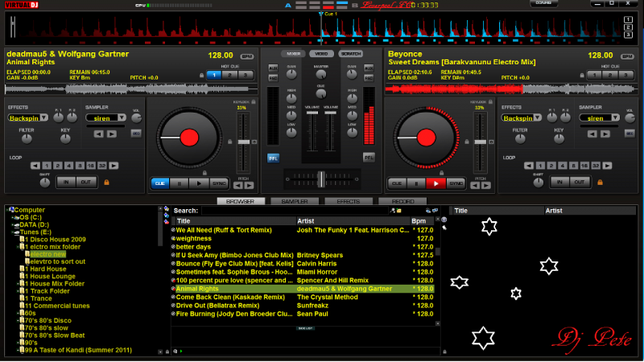Viewport: 644px width, 362px height.
Task: Play the left deck track
Action: coord(199,183)
